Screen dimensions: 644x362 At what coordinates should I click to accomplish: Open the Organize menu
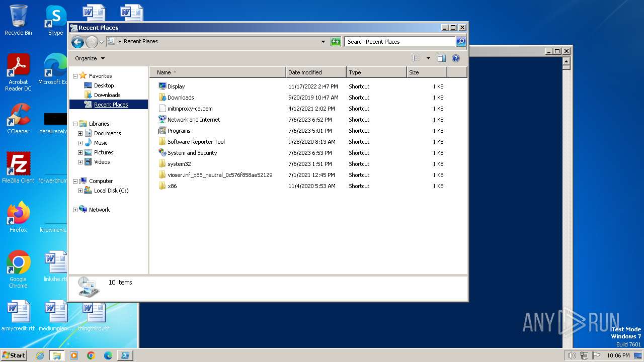90,58
